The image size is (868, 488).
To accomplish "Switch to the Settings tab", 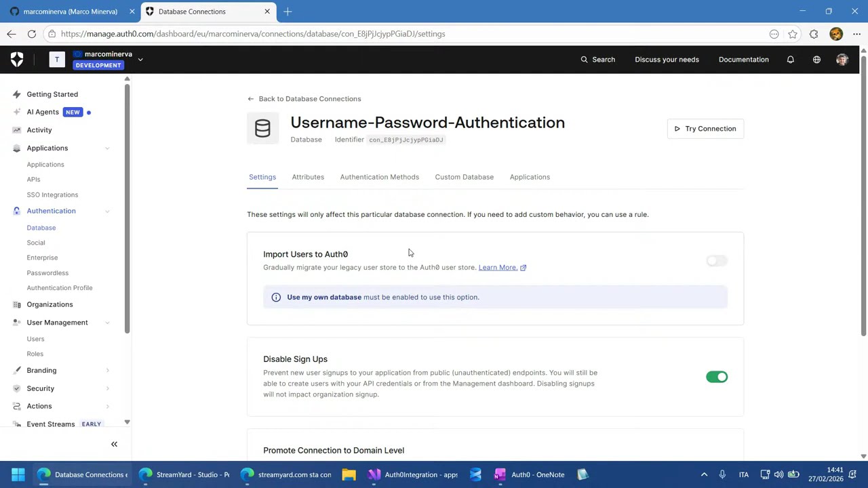I will (262, 177).
